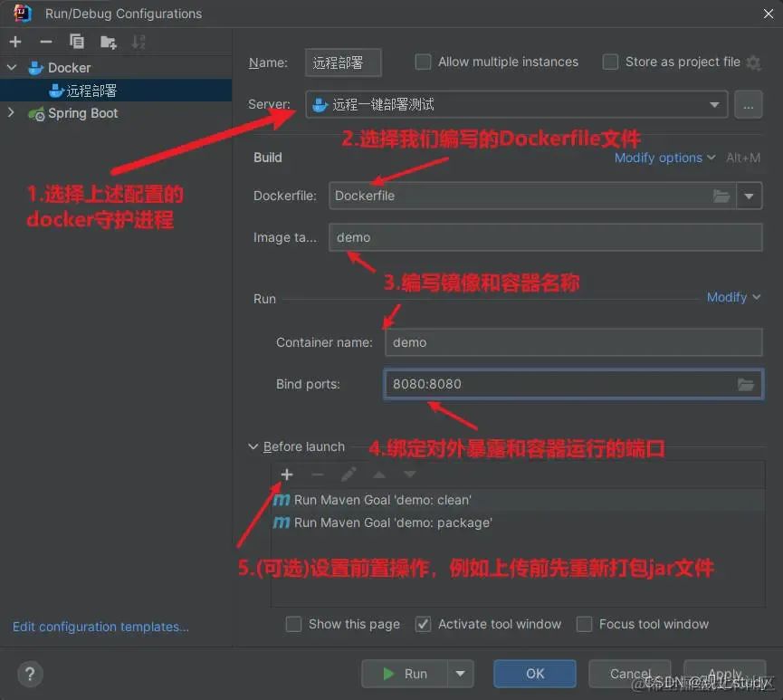Uncheck Activate tool window
Screen dimensions: 783x700
(423, 624)
